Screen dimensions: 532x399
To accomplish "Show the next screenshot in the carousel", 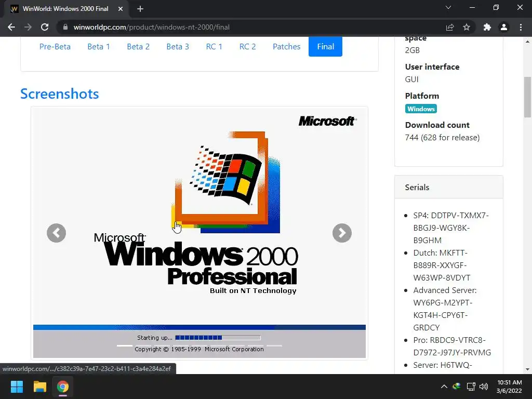I will tap(342, 233).
